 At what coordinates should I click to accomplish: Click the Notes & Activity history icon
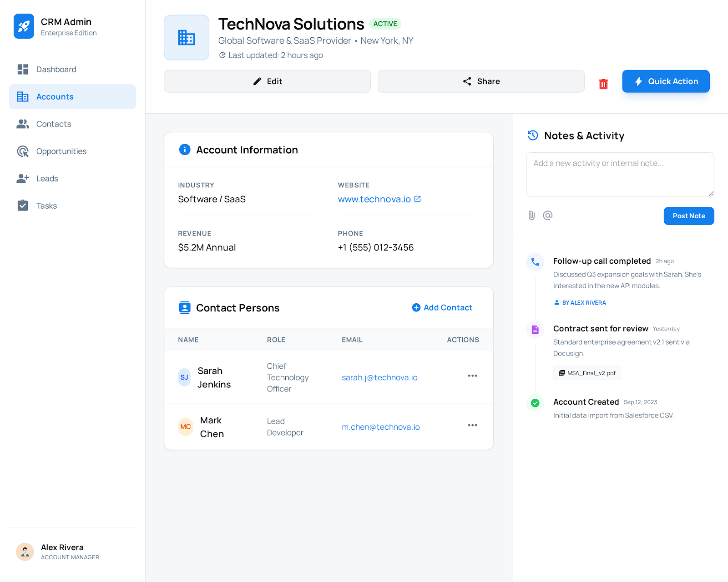533,135
